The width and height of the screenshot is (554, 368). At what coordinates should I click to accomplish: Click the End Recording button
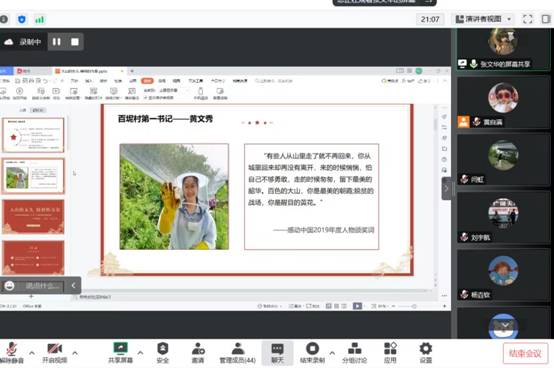pos(312,352)
